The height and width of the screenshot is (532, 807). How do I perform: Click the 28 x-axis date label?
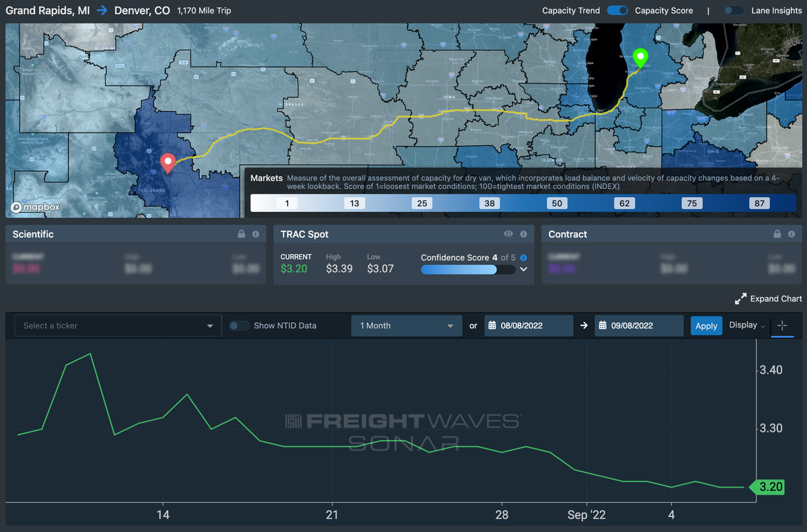(x=502, y=515)
